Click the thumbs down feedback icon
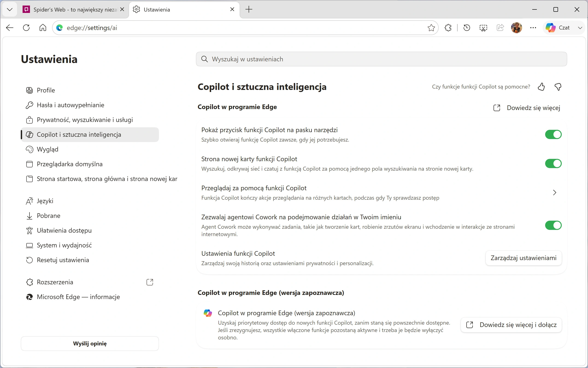 (x=558, y=87)
